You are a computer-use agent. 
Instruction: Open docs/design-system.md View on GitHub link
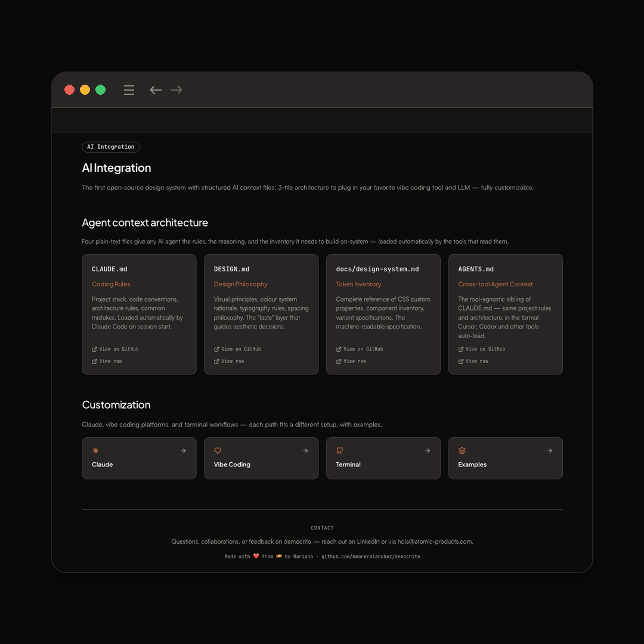(x=360, y=349)
